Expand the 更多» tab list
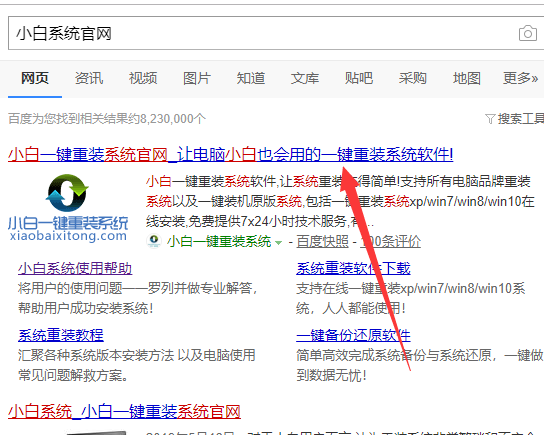Screen dimensions: 544x435 point(520,78)
